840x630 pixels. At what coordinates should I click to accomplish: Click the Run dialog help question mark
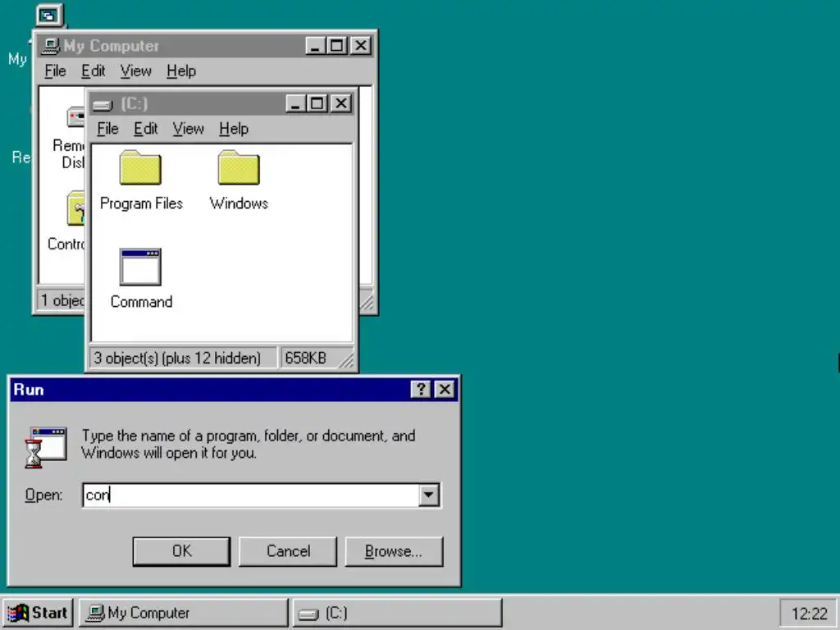coord(421,390)
